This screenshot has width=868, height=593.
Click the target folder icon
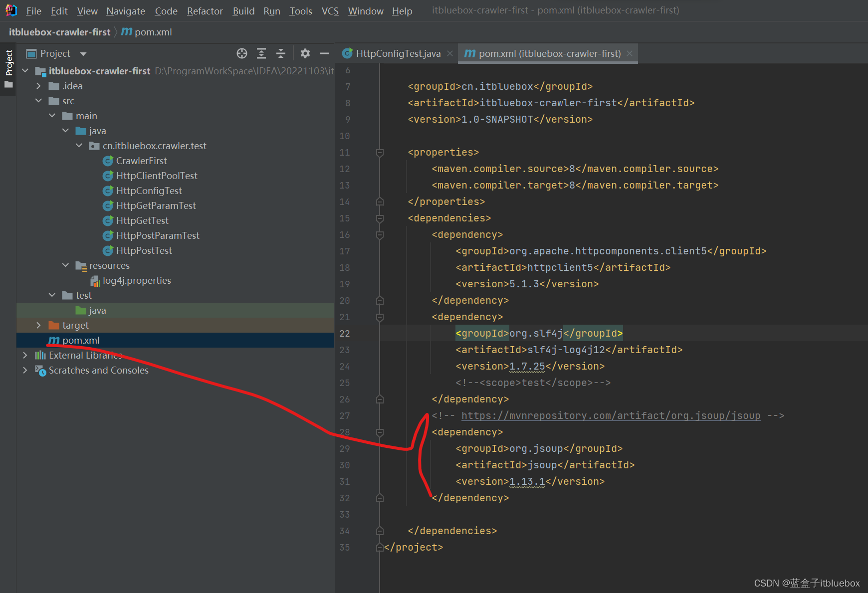click(x=54, y=325)
